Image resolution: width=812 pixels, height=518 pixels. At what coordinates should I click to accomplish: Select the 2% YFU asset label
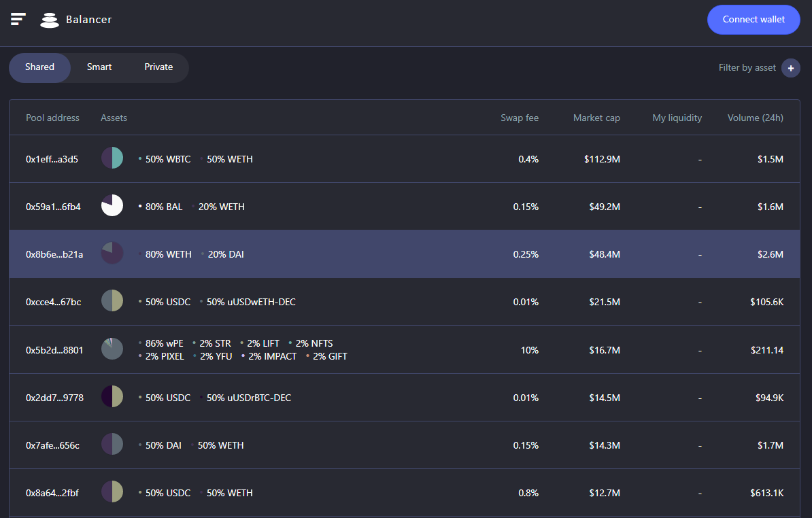216,356
